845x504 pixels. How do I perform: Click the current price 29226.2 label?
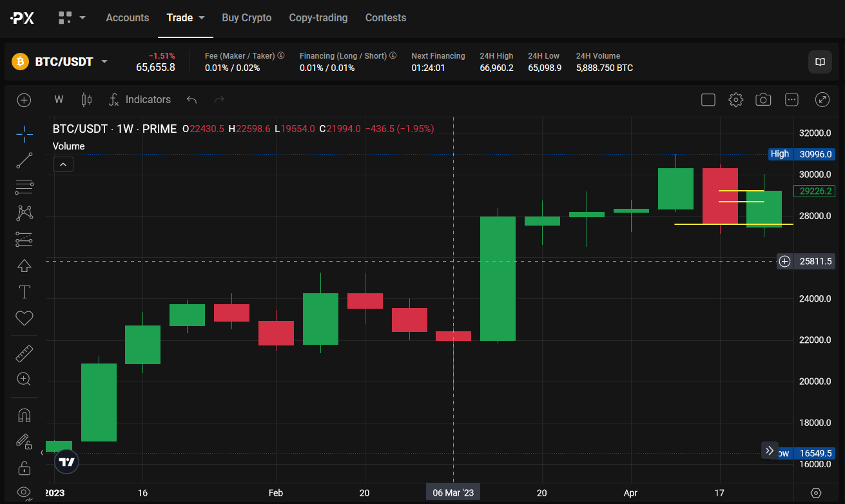815,191
